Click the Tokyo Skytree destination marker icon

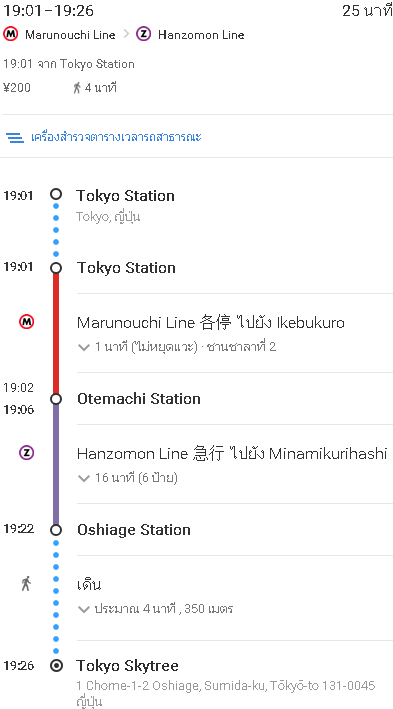pyautogui.click(x=56, y=666)
